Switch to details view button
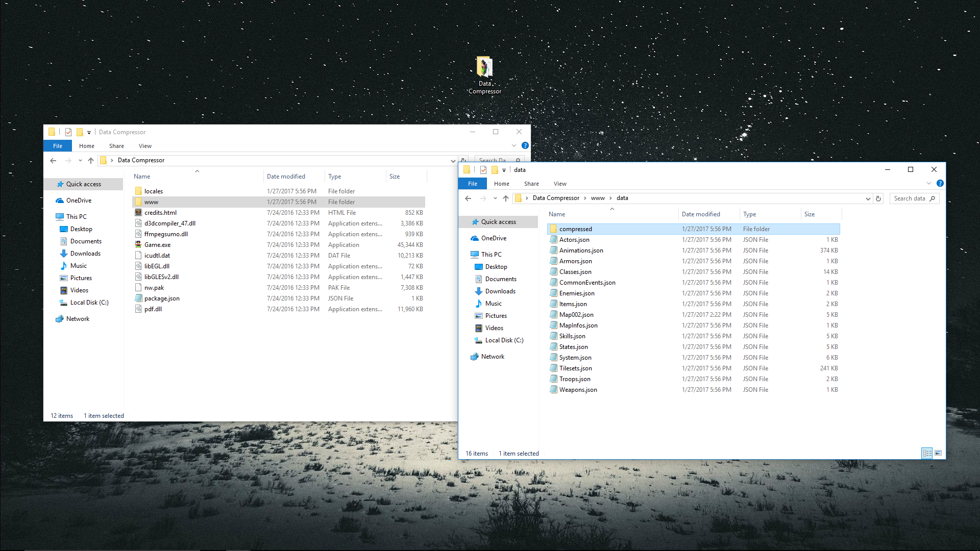980x551 pixels. click(x=927, y=453)
